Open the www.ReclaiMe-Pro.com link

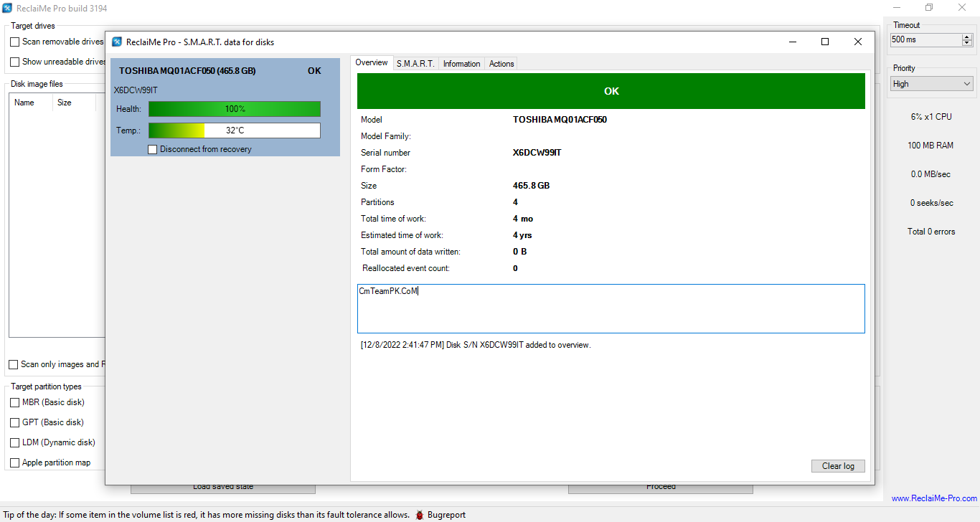click(x=934, y=498)
